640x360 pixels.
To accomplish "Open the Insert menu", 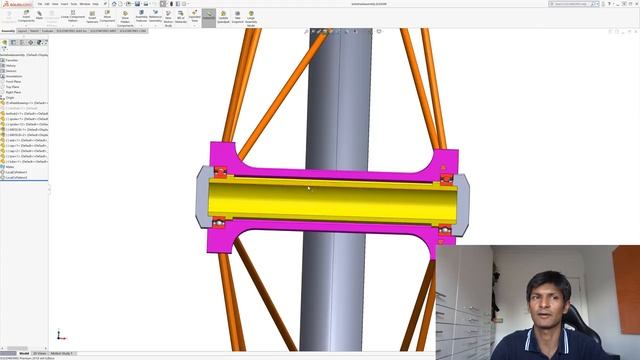I will click(x=64, y=4).
